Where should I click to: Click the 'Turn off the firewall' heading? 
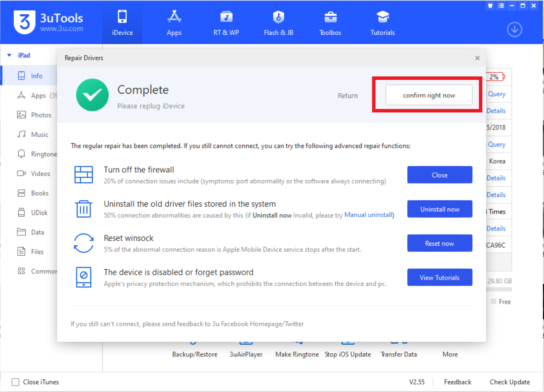[139, 170]
